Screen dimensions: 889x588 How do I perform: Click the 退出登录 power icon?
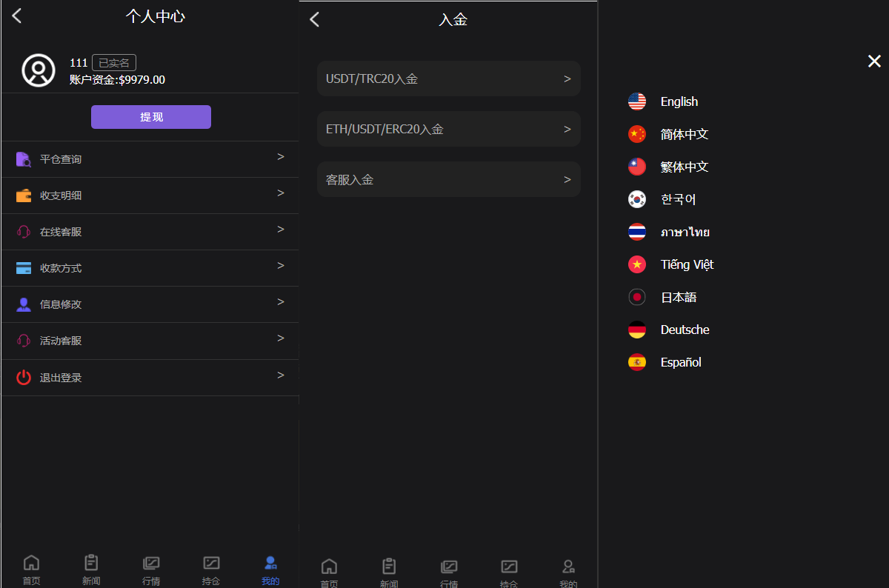(x=24, y=378)
